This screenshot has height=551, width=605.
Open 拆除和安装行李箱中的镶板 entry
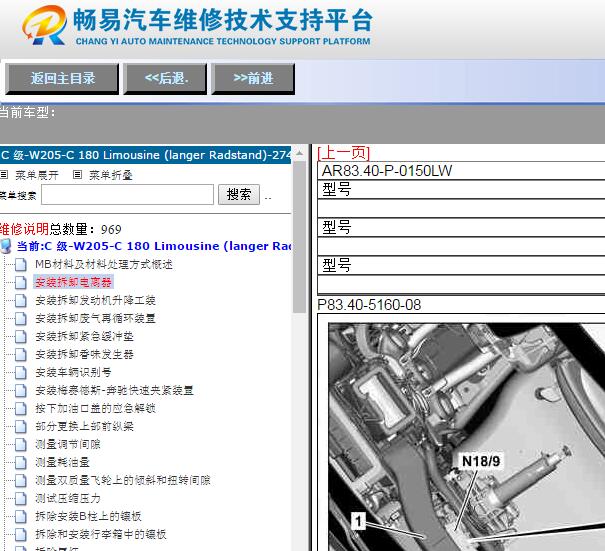[x=101, y=534]
